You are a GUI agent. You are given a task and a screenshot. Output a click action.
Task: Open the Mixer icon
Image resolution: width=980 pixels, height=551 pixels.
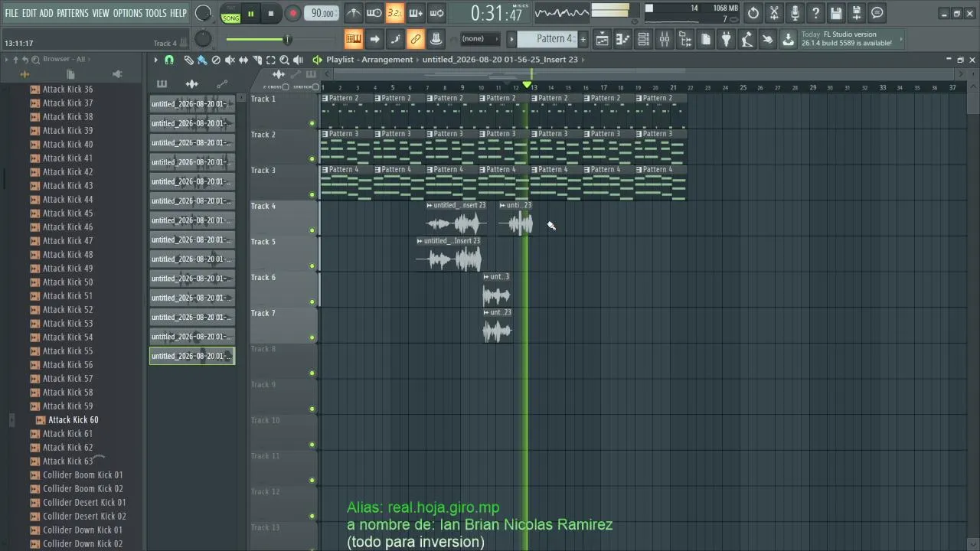click(665, 39)
